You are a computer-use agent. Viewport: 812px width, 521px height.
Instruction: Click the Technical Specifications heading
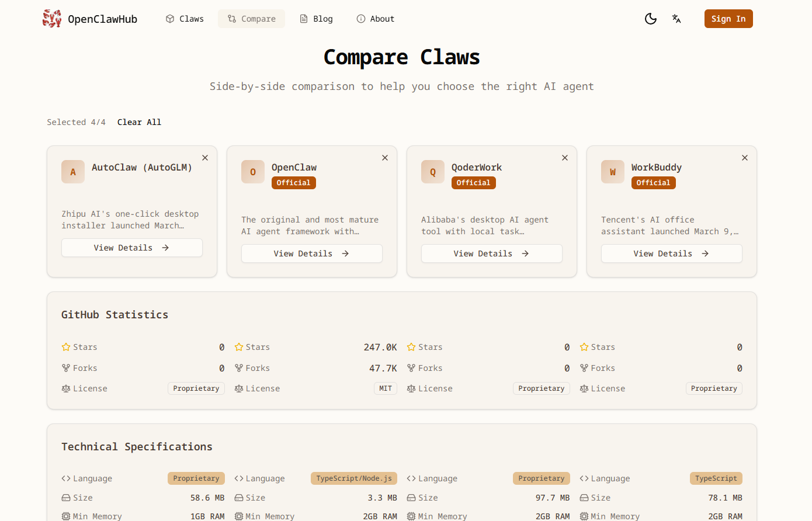coord(137,447)
